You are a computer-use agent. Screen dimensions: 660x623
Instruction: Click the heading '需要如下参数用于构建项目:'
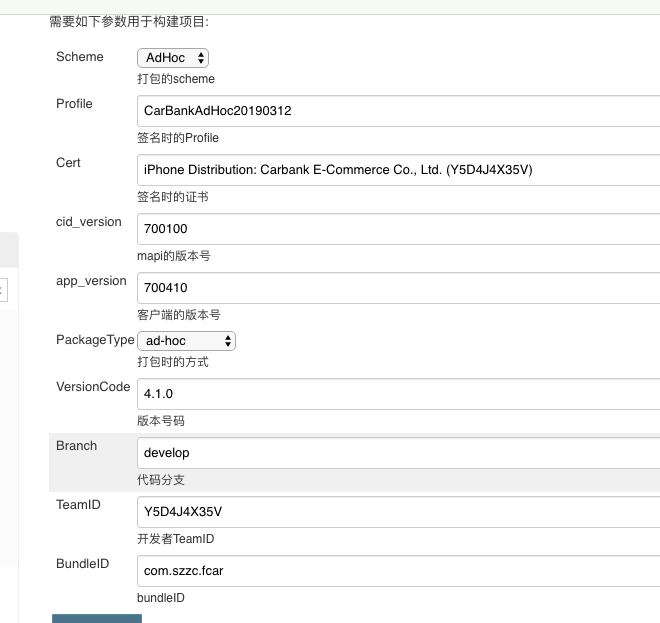pyautogui.click(x=129, y=21)
